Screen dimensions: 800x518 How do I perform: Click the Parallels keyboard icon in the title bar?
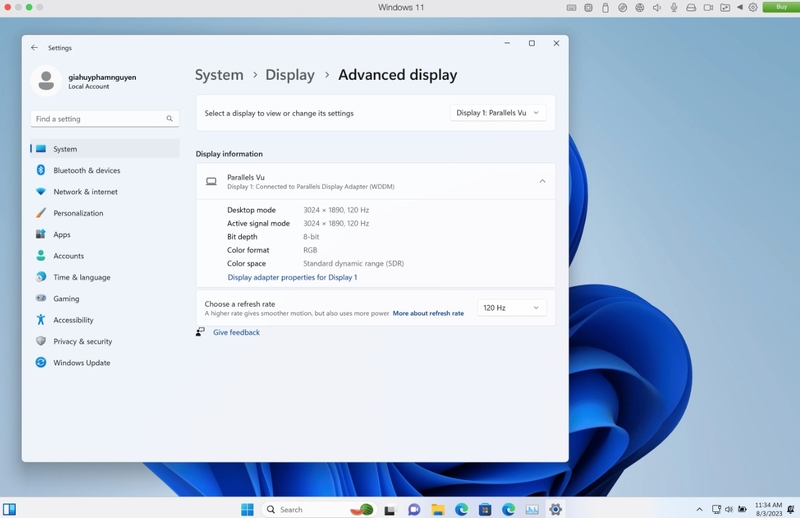pyautogui.click(x=571, y=8)
